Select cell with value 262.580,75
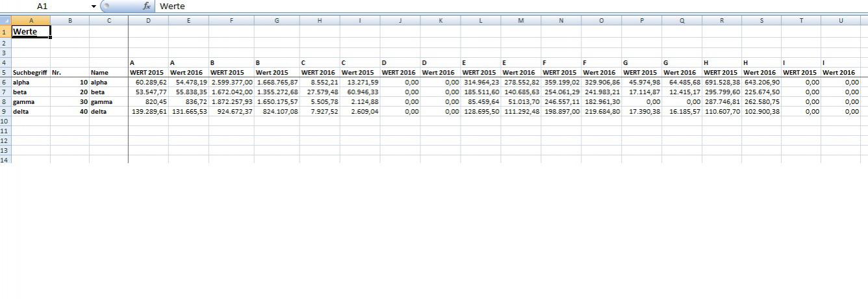The image size is (868, 299). [762, 102]
